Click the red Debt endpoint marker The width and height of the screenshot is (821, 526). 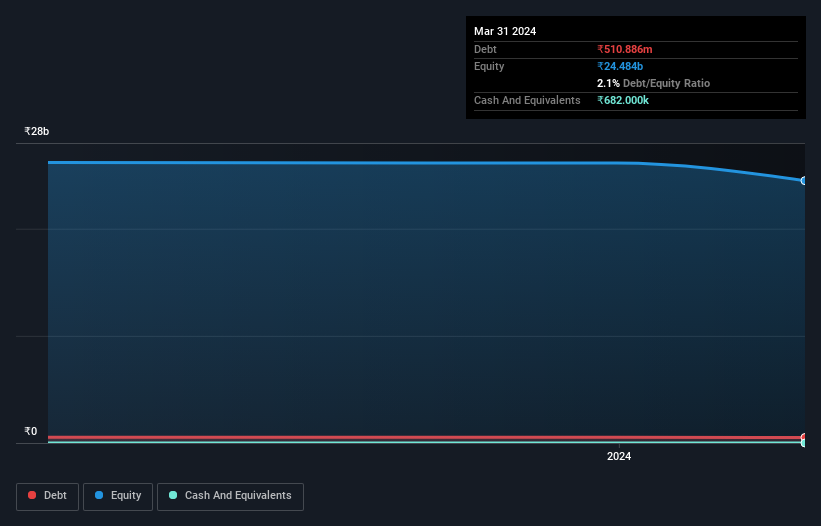tap(804, 437)
